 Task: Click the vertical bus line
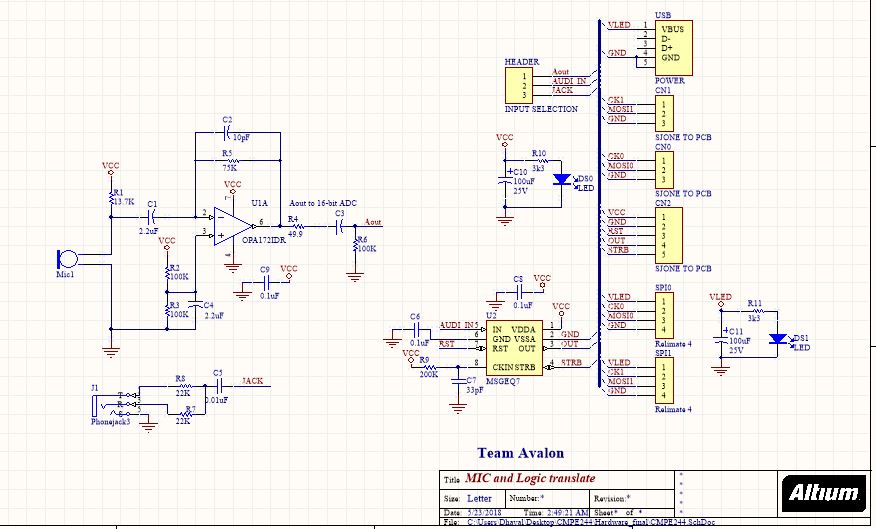[599, 204]
